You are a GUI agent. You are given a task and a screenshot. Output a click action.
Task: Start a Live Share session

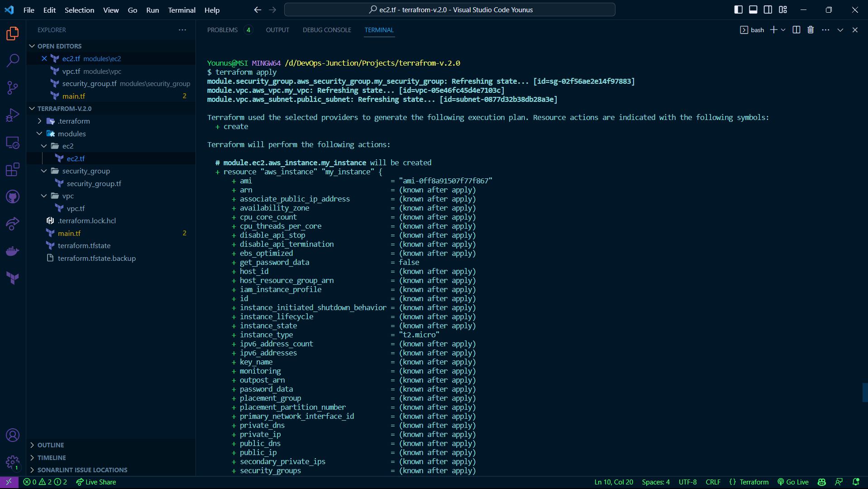pos(95,482)
